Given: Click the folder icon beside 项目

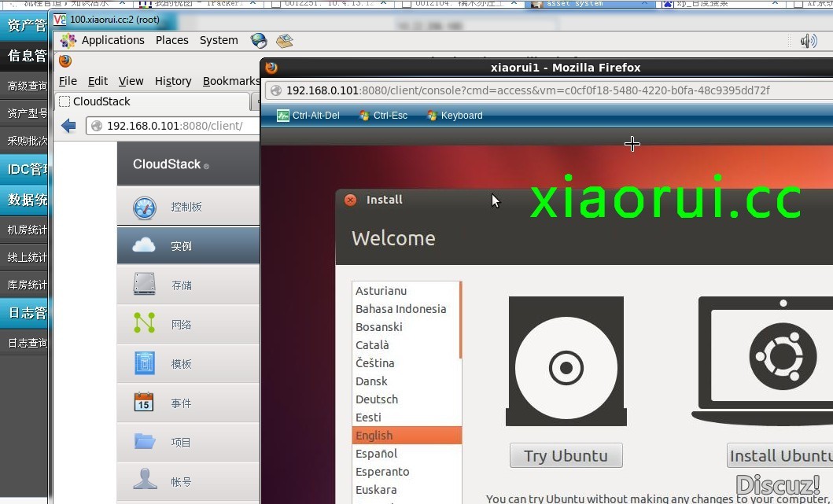Looking at the screenshot, I should (145, 441).
